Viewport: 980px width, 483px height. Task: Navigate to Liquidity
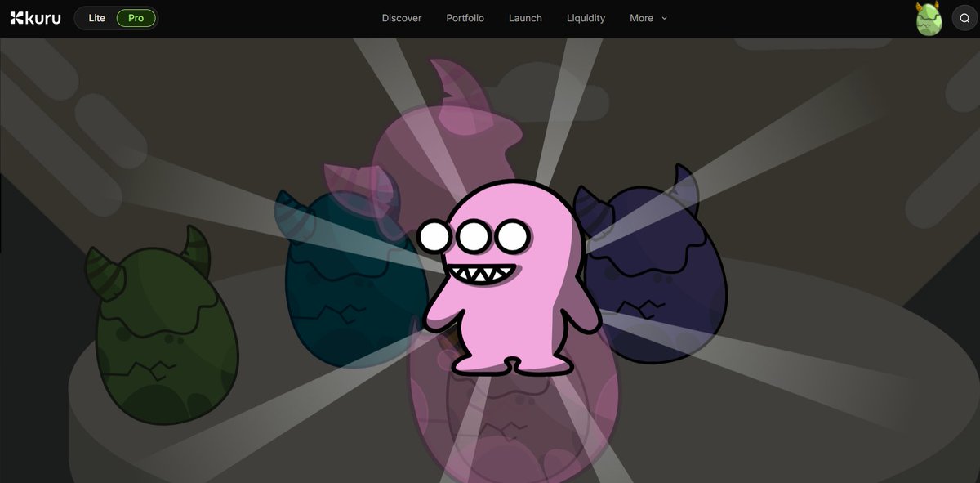pyautogui.click(x=586, y=18)
